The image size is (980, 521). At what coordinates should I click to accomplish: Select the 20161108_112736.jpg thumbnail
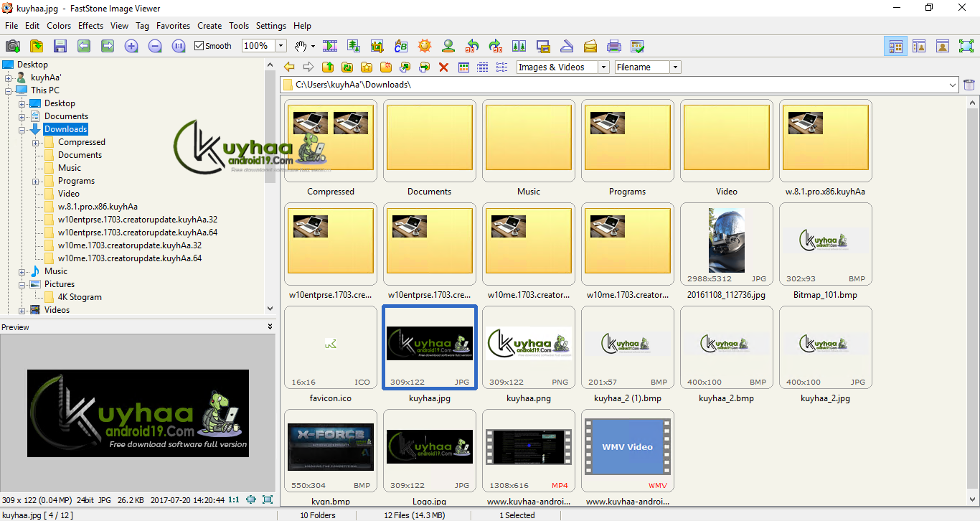point(727,245)
